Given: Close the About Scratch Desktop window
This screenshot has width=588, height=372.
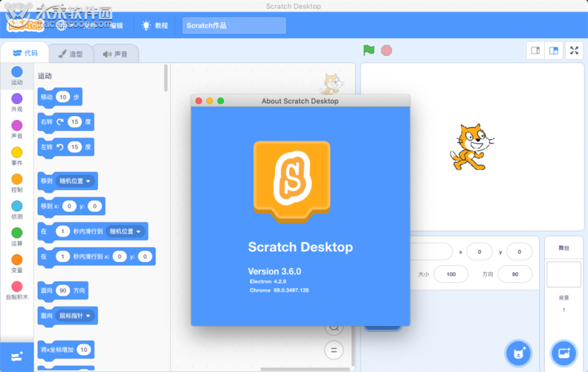Looking at the screenshot, I should [x=199, y=100].
